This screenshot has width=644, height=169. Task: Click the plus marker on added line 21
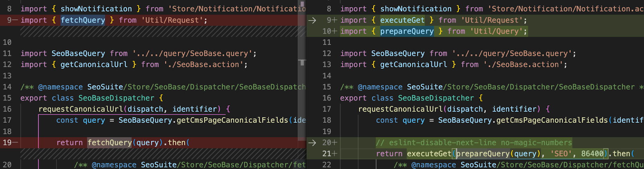point(335,154)
